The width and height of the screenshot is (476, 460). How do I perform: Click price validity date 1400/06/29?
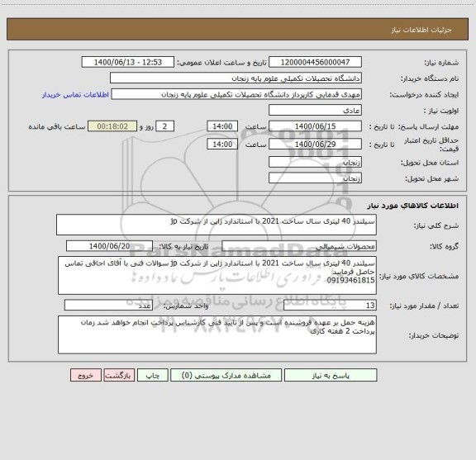pos(315,145)
